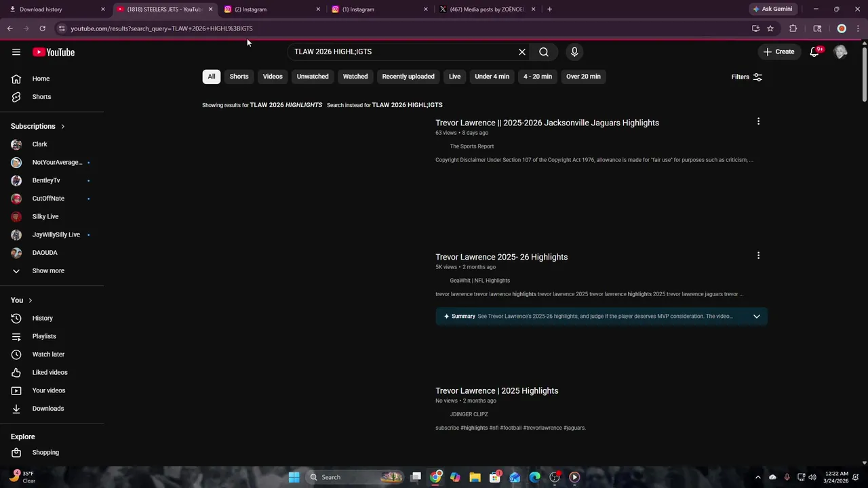Go back to previous page

pos(10,28)
